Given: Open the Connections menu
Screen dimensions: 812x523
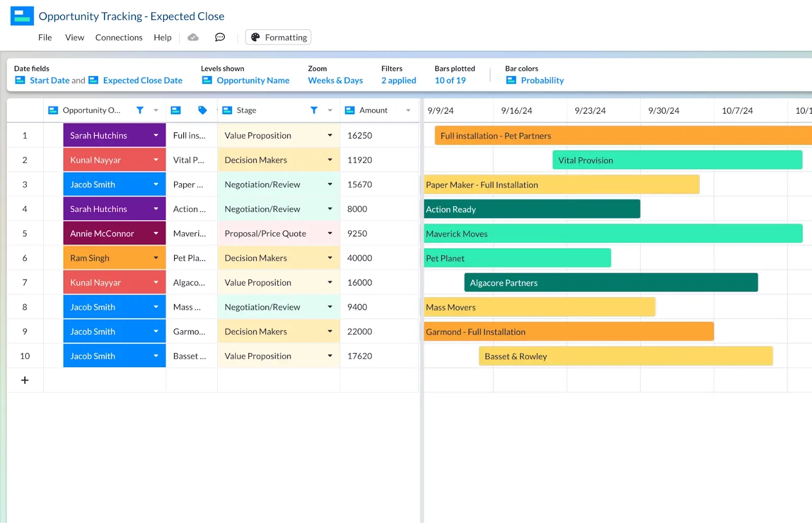Looking at the screenshot, I should (119, 37).
